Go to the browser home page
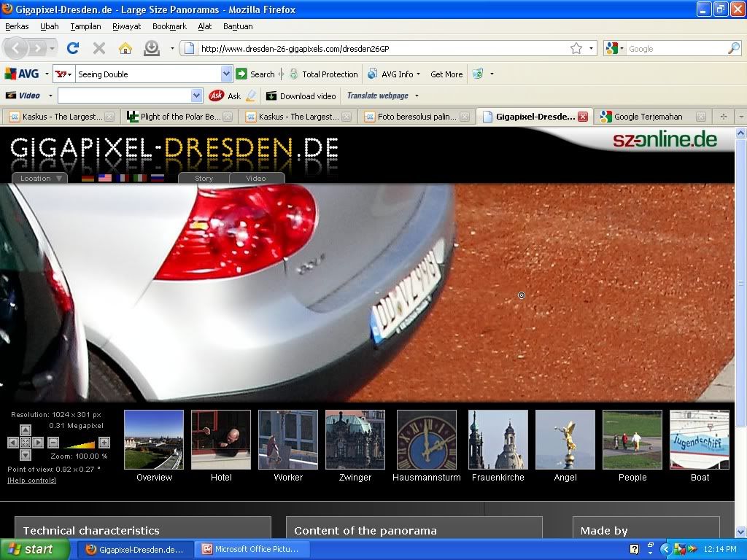This screenshot has width=747, height=560. point(125,48)
